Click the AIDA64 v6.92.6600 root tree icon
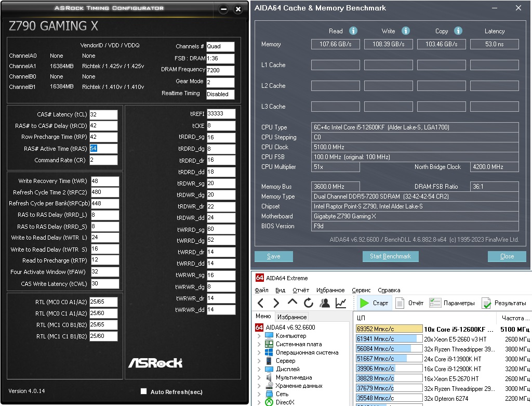 259,328
